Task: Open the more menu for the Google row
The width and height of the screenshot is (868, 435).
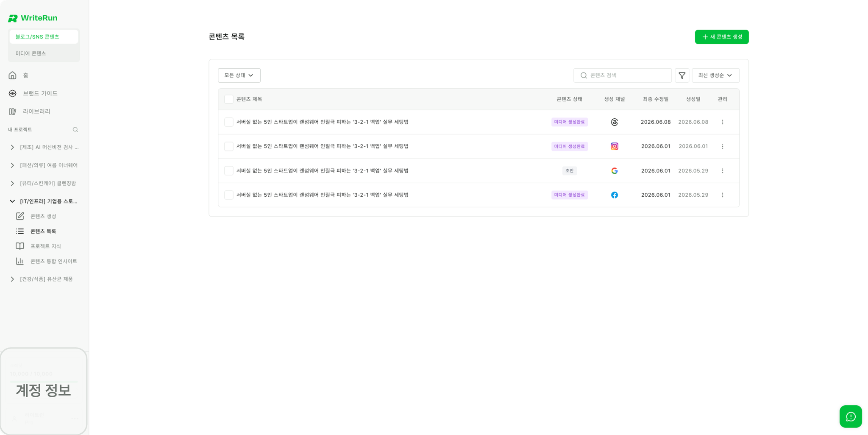Action: point(723,171)
